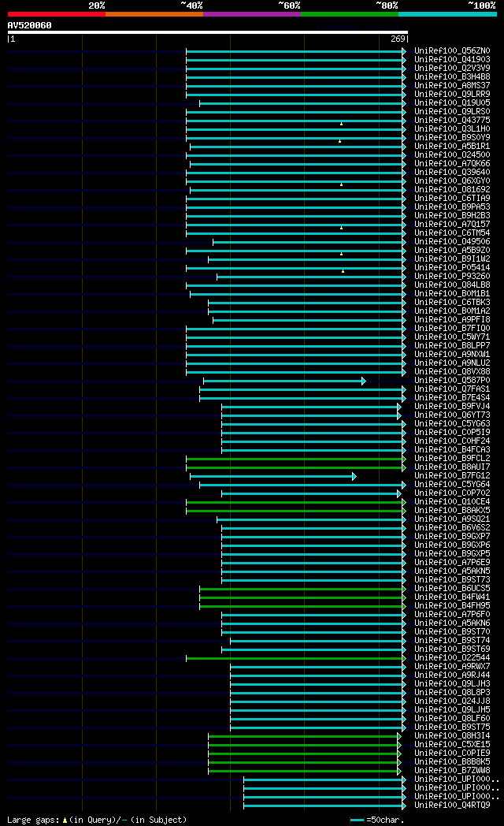Select the UniRef100_C0P5I9 label
This screenshot has width=504, height=826.
click(452, 433)
